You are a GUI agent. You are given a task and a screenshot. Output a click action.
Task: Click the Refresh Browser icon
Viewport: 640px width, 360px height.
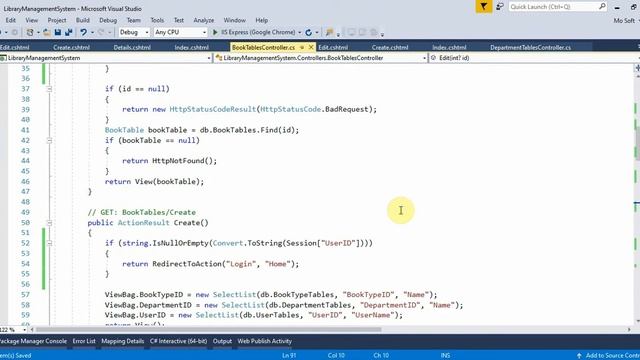[x=309, y=32]
